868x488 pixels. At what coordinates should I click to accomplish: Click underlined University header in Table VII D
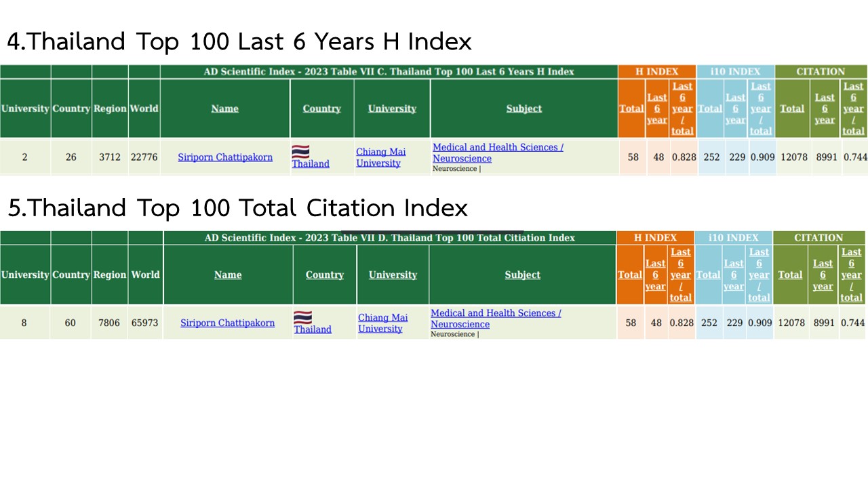tap(393, 274)
